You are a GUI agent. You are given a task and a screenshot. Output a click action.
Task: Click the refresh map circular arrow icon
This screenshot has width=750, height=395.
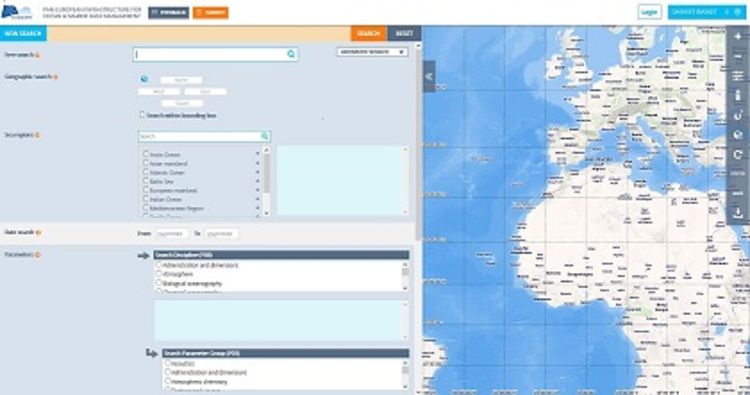point(738,154)
